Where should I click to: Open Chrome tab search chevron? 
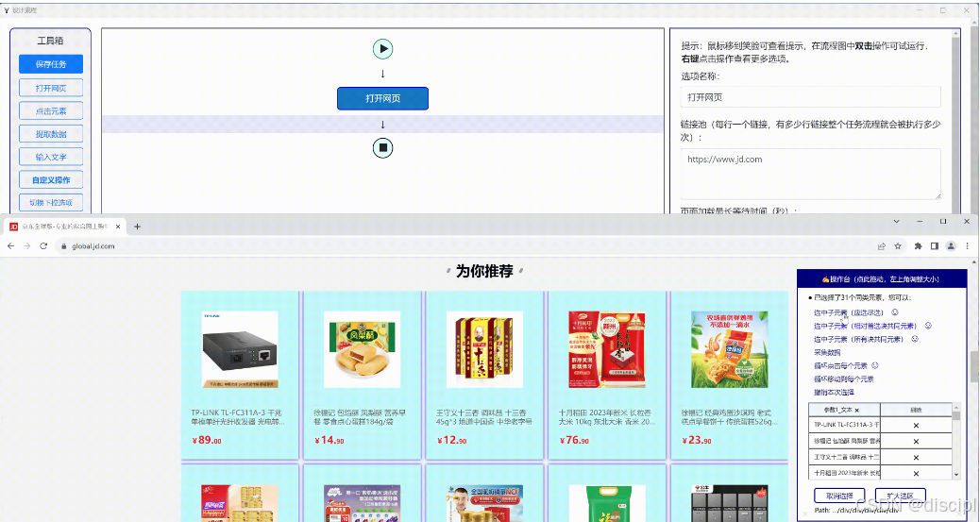(x=896, y=221)
